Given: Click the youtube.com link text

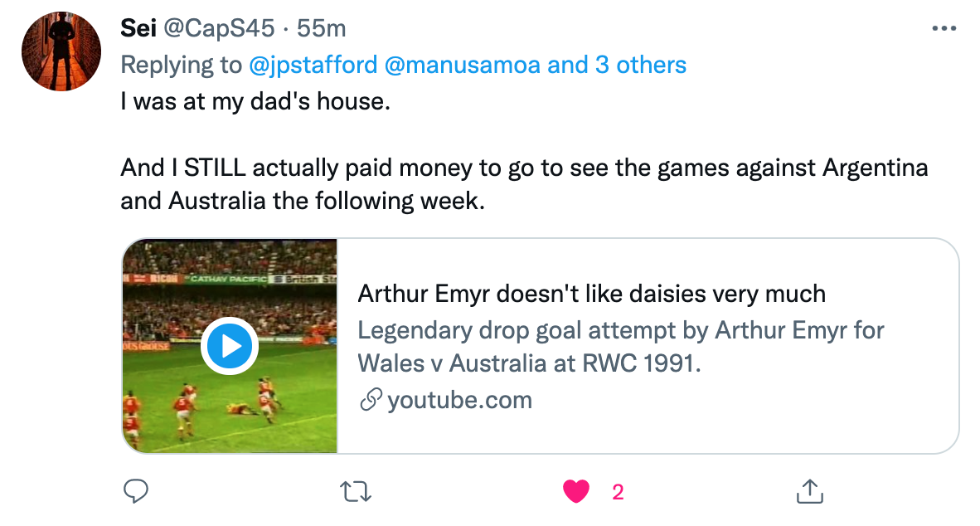Looking at the screenshot, I should pos(459,401).
